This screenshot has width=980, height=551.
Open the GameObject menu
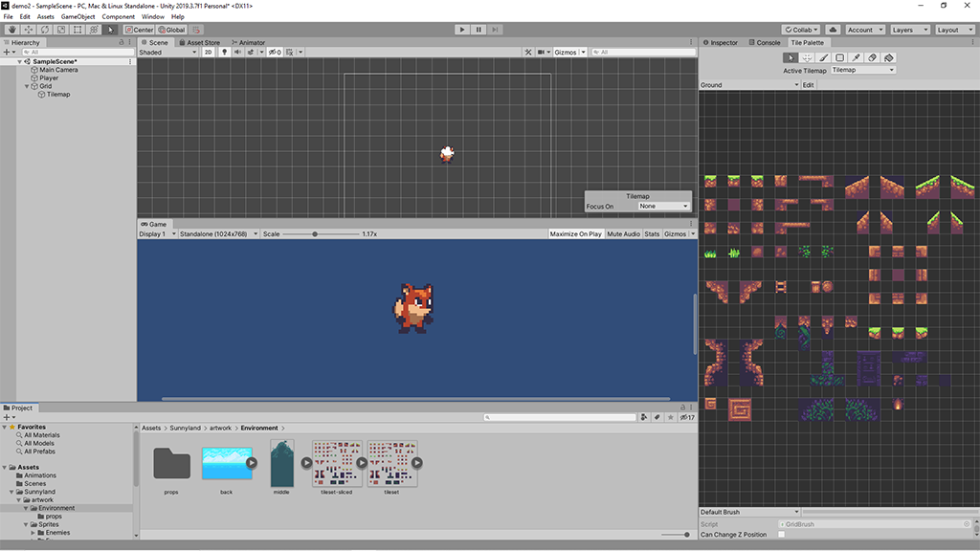click(78, 16)
